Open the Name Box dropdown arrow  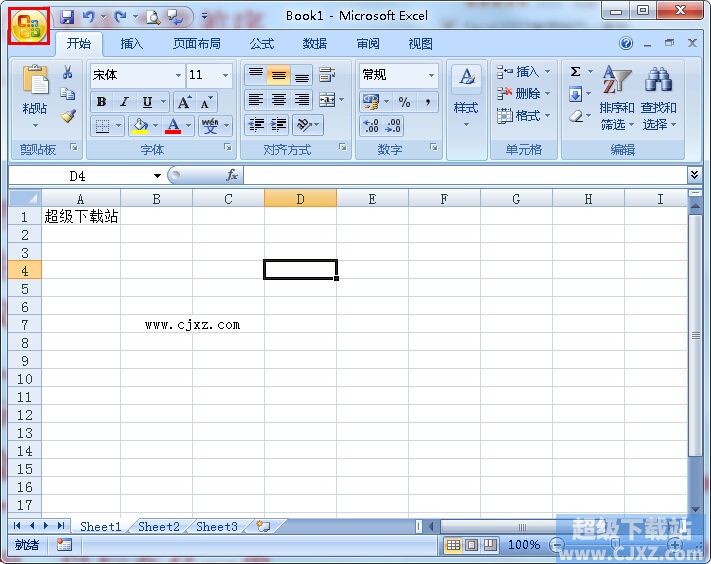[157, 176]
